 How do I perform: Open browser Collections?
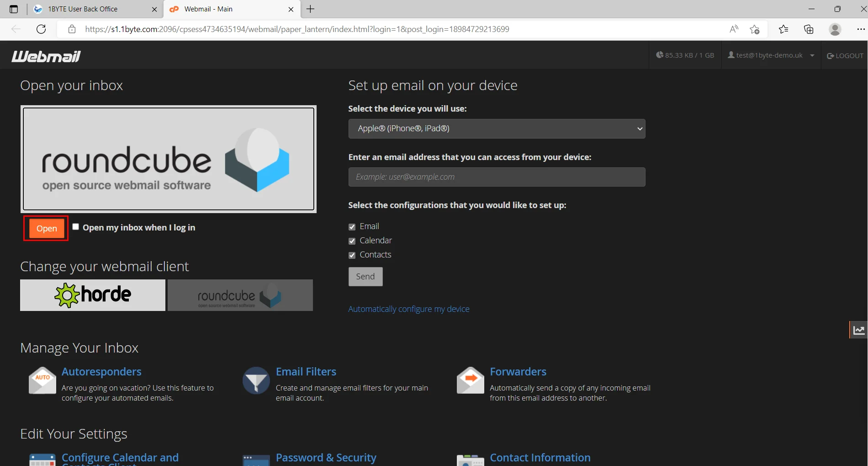point(809,29)
